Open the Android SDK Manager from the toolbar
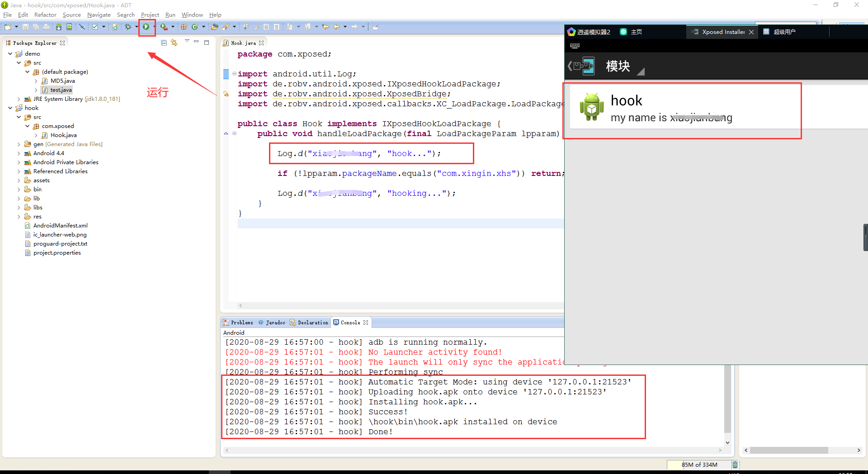This screenshot has height=474, width=868. (x=59, y=27)
